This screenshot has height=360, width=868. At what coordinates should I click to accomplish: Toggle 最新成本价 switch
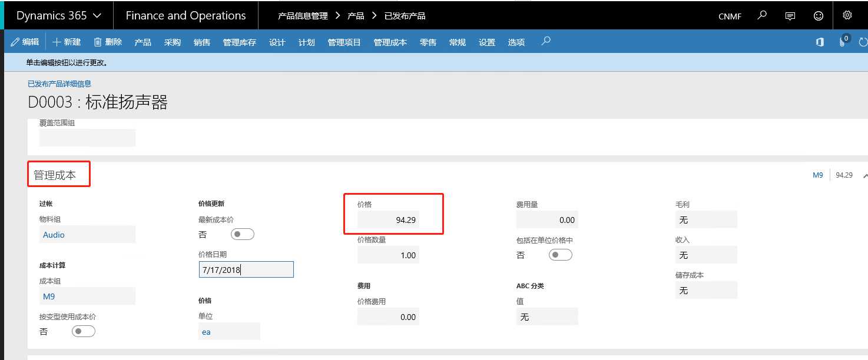pos(243,234)
